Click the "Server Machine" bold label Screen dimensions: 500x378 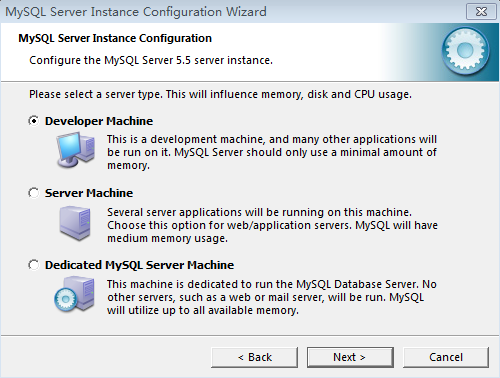89,193
